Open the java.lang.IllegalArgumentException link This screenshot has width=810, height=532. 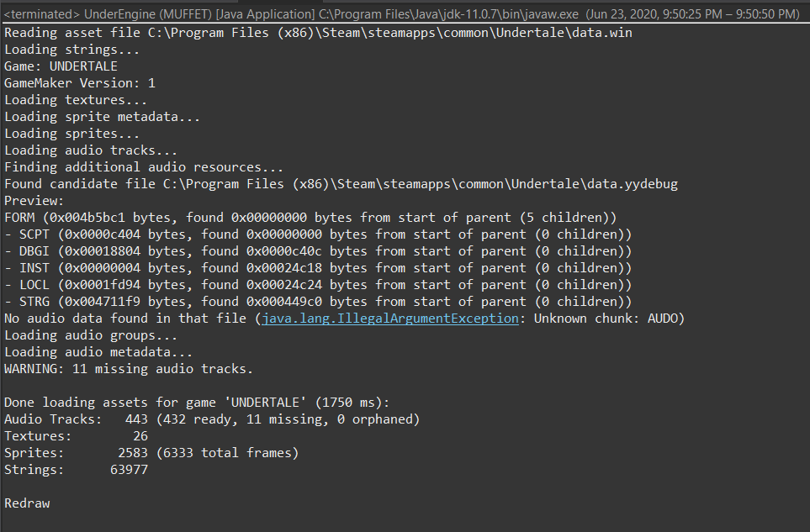pyautogui.click(x=390, y=319)
